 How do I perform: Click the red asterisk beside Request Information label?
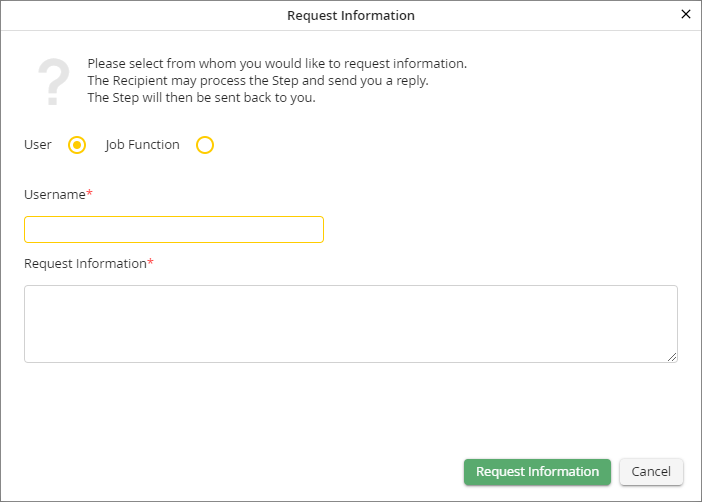pos(151,263)
